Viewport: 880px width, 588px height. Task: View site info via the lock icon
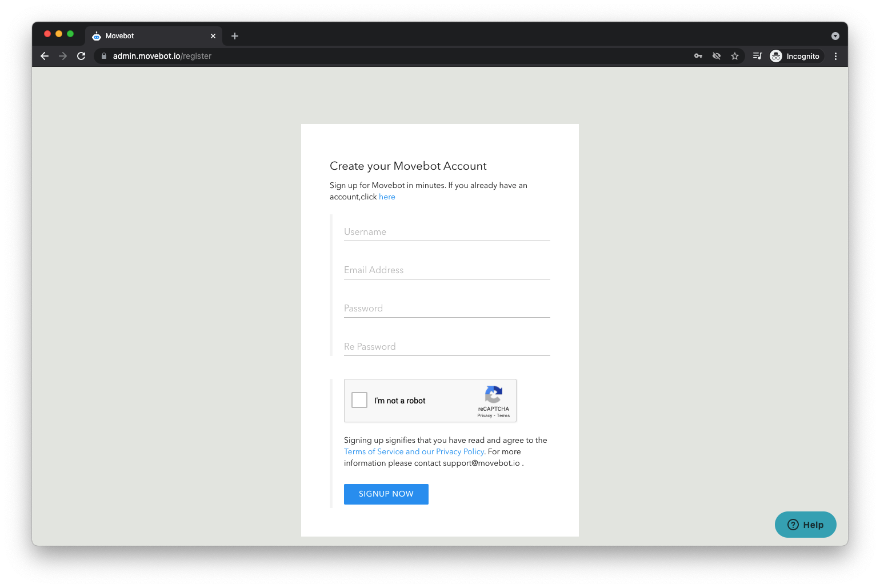point(104,56)
